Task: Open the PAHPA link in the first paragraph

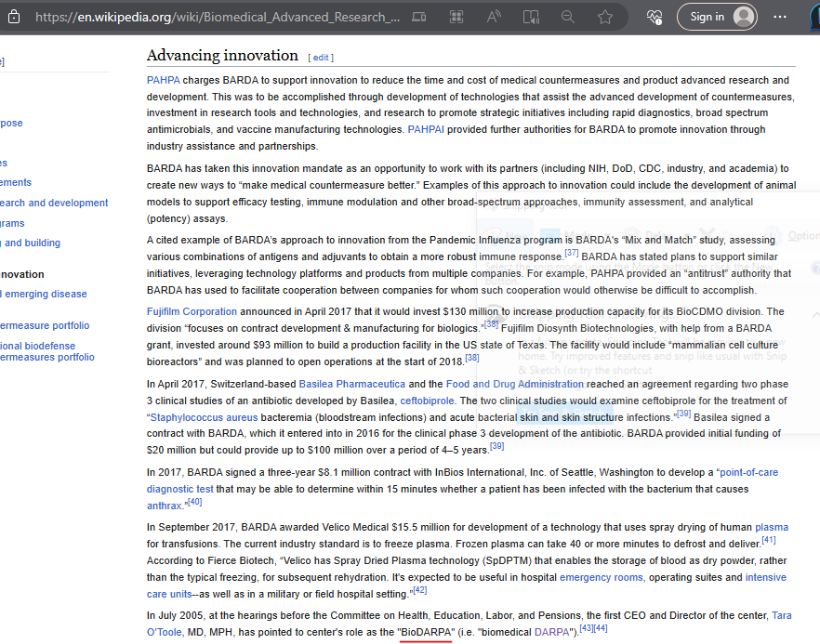Action: pos(164,80)
